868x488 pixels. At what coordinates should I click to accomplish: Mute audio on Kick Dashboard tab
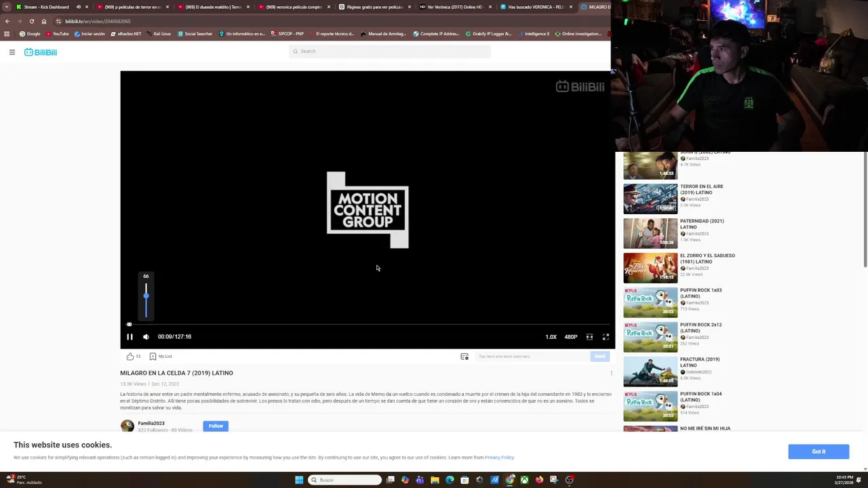point(78,7)
